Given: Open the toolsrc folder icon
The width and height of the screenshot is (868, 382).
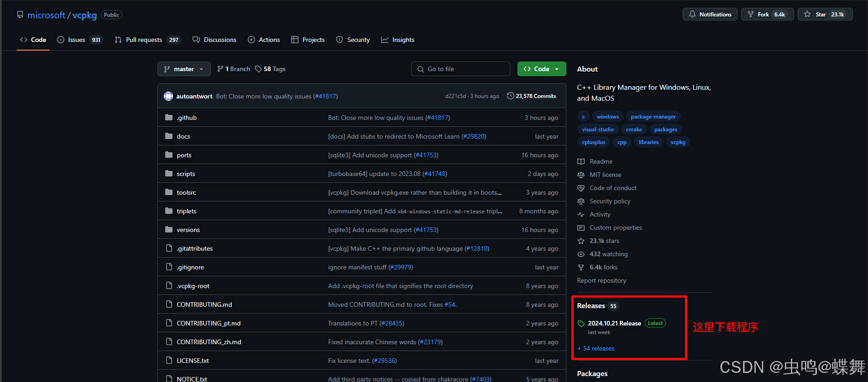Looking at the screenshot, I should 169,192.
